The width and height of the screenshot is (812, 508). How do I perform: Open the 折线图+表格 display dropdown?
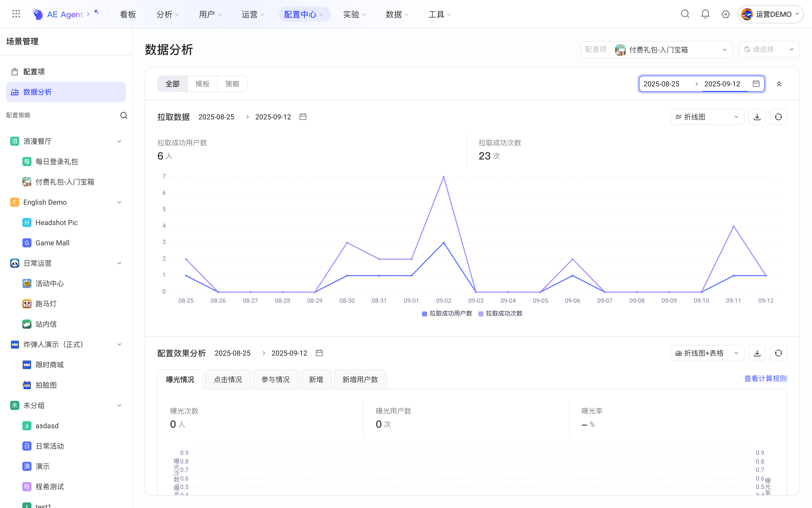[x=707, y=353]
